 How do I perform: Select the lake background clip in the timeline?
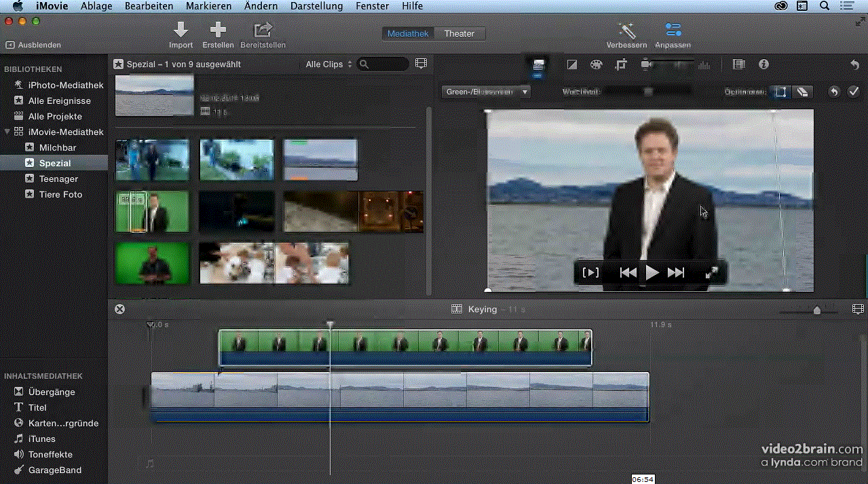(400, 397)
